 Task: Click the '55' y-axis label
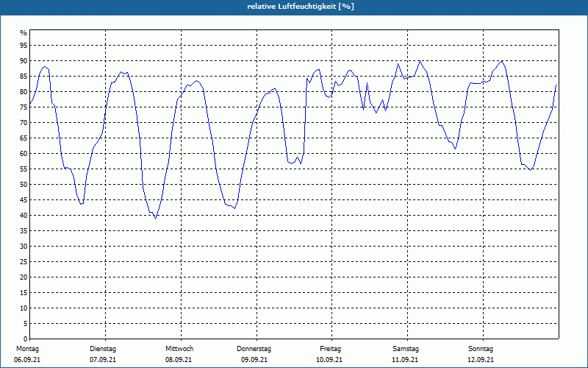click(24, 169)
